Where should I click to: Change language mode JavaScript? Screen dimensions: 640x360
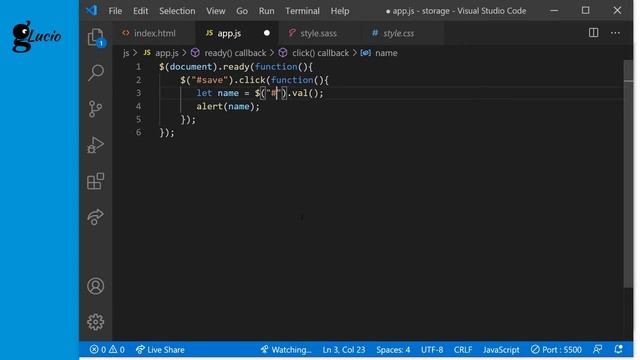501,350
